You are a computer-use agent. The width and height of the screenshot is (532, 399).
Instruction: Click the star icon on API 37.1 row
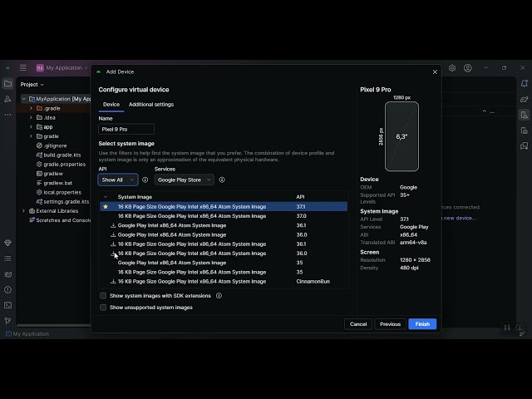[x=106, y=207]
